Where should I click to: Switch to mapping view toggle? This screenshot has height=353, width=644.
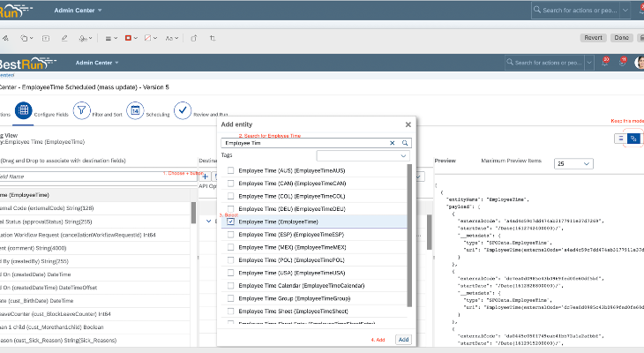633,139
